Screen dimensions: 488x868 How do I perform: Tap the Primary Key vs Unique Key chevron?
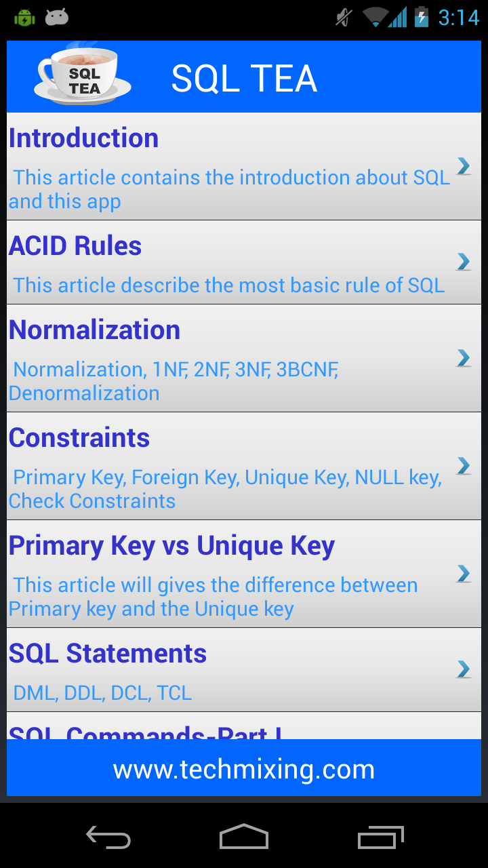[464, 574]
